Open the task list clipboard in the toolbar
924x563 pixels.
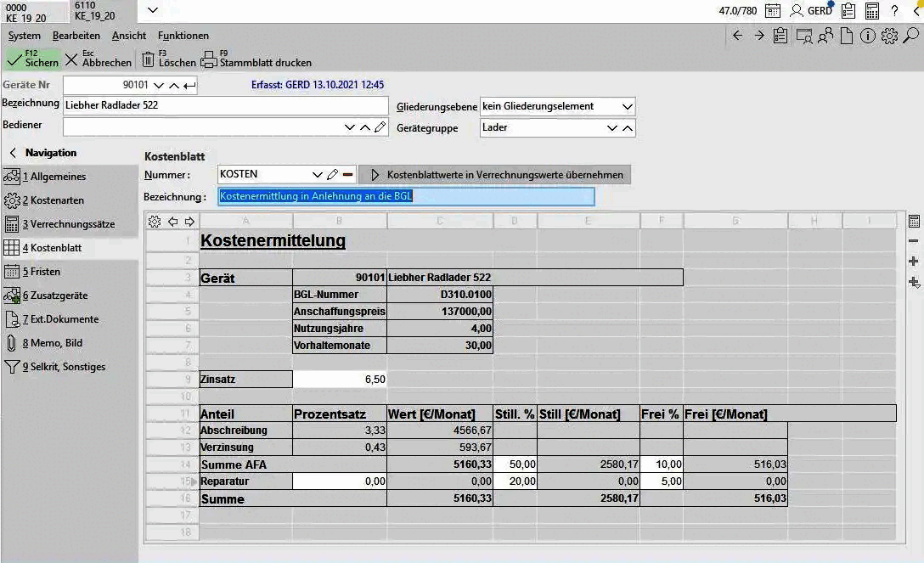coord(780,36)
